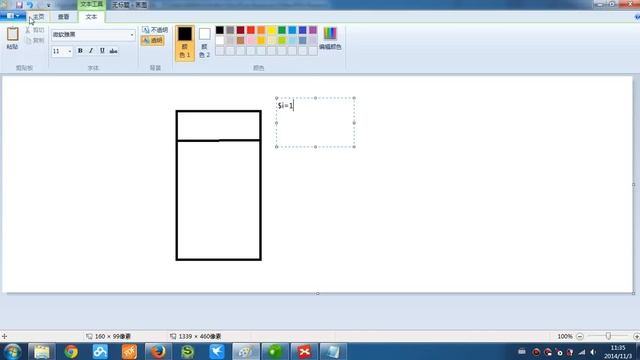Viewport: 640px width, 360px height.
Task: Click the Save icon in quick access toolbar
Action: coord(19,5)
